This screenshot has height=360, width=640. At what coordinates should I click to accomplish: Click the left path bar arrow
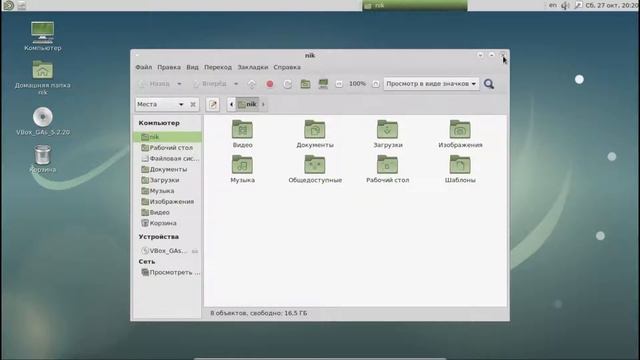click(x=231, y=104)
